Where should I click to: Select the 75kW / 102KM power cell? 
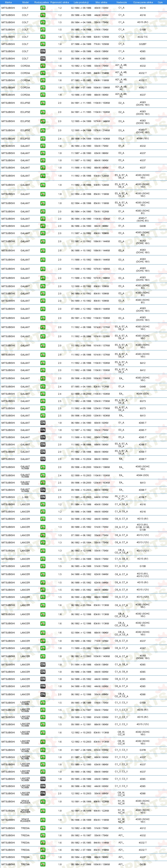coord(101,212)
